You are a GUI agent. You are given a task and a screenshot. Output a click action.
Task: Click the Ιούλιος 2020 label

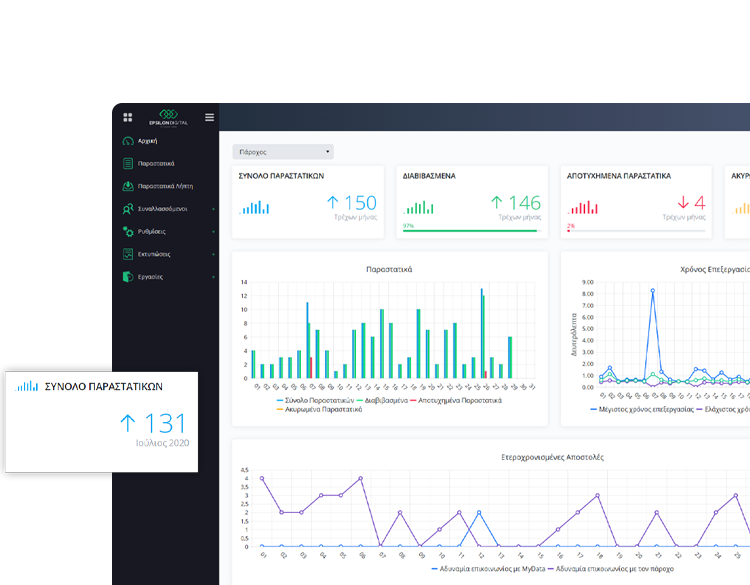click(x=162, y=443)
